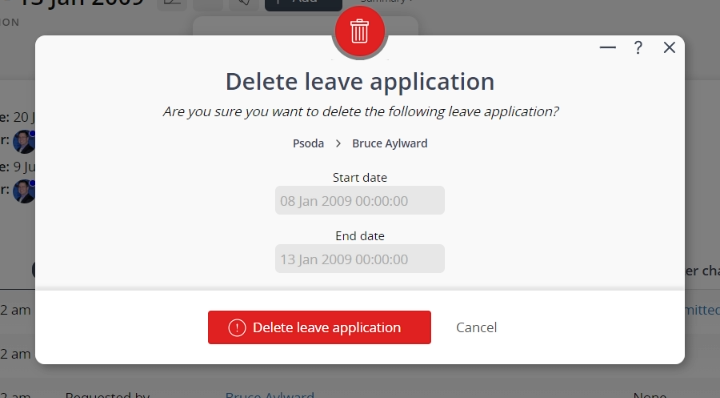Click the upper user avatar behind the dialog
The width and height of the screenshot is (720, 398).
pyautogui.click(x=24, y=141)
